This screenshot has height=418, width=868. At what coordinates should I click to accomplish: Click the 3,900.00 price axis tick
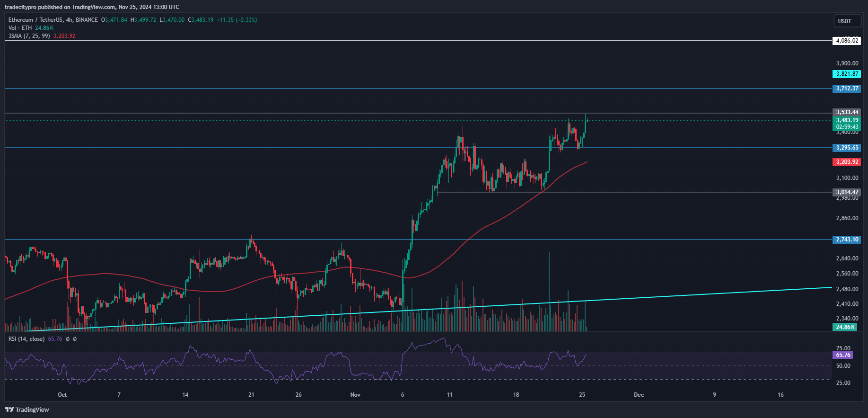point(847,63)
